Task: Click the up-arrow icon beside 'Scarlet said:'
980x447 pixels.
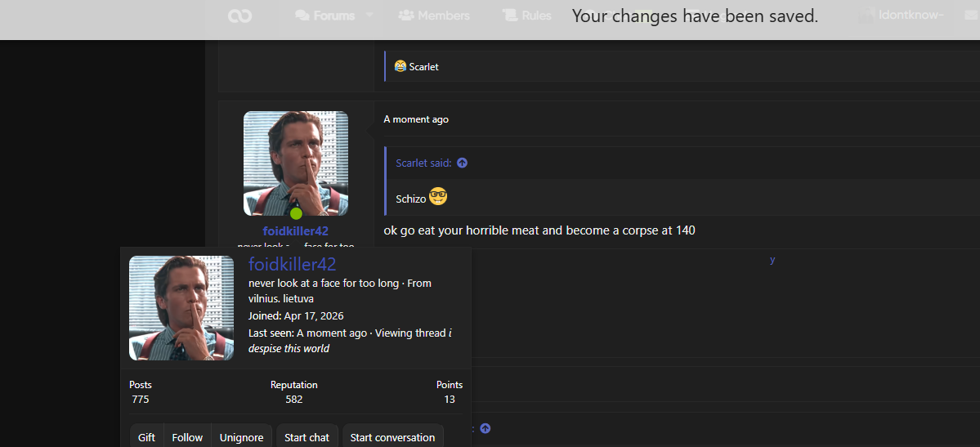Action: [x=463, y=163]
